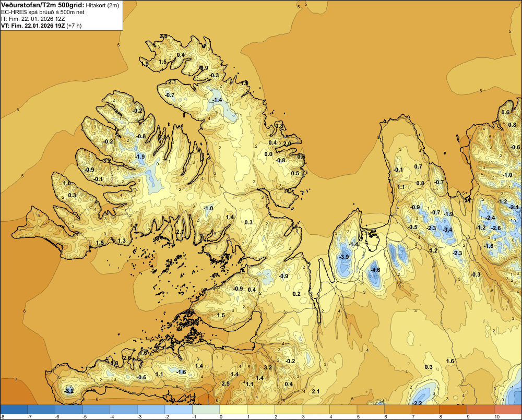Screen dimensions: 522x420
Task: Click the '0' legend tick label
Action: (x=221, y=417)
